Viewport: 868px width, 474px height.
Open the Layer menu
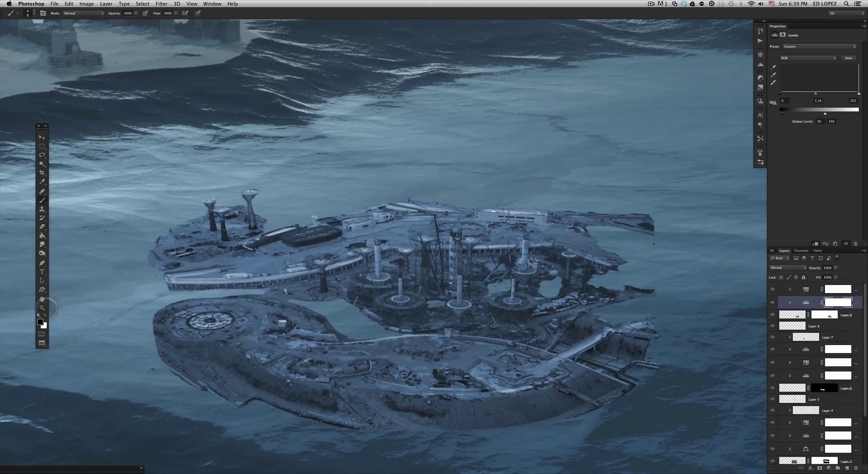click(x=106, y=4)
